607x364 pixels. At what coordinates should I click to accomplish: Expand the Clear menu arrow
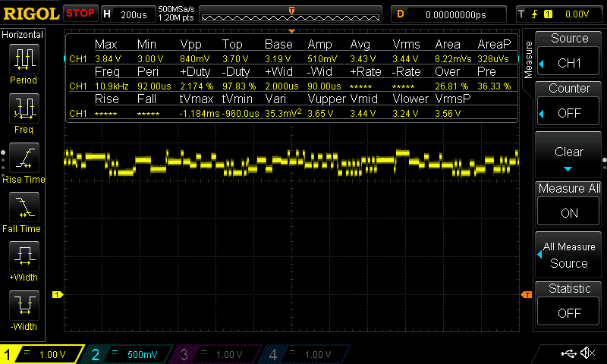569,168
